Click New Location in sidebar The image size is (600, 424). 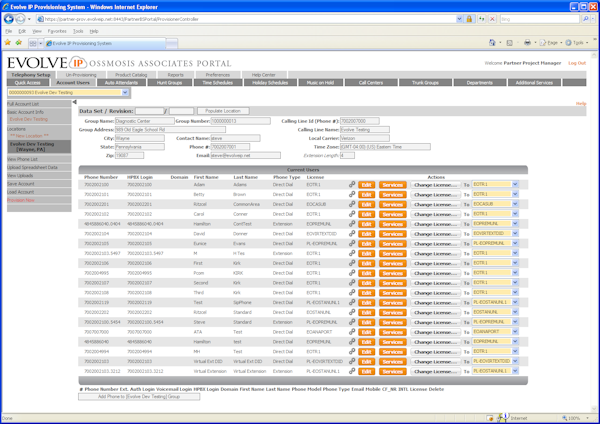tap(29, 136)
